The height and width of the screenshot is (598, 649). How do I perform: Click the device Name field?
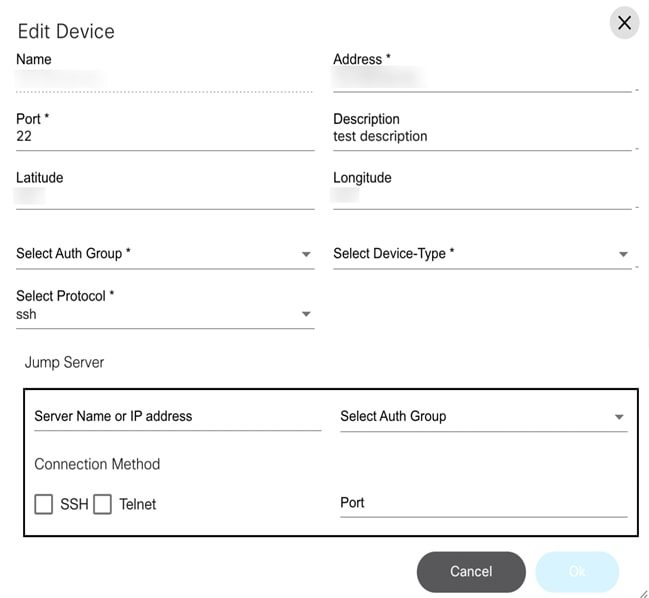[x=165, y=76]
